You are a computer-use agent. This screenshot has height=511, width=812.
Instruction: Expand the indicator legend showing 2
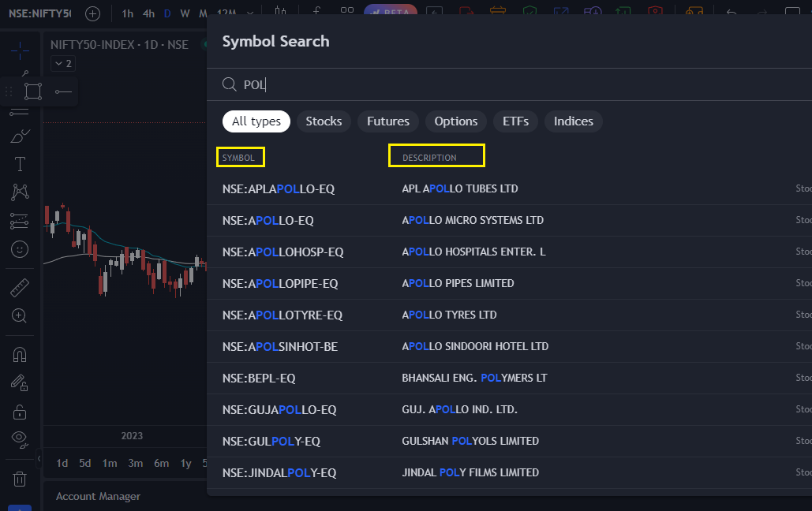click(x=63, y=64)
